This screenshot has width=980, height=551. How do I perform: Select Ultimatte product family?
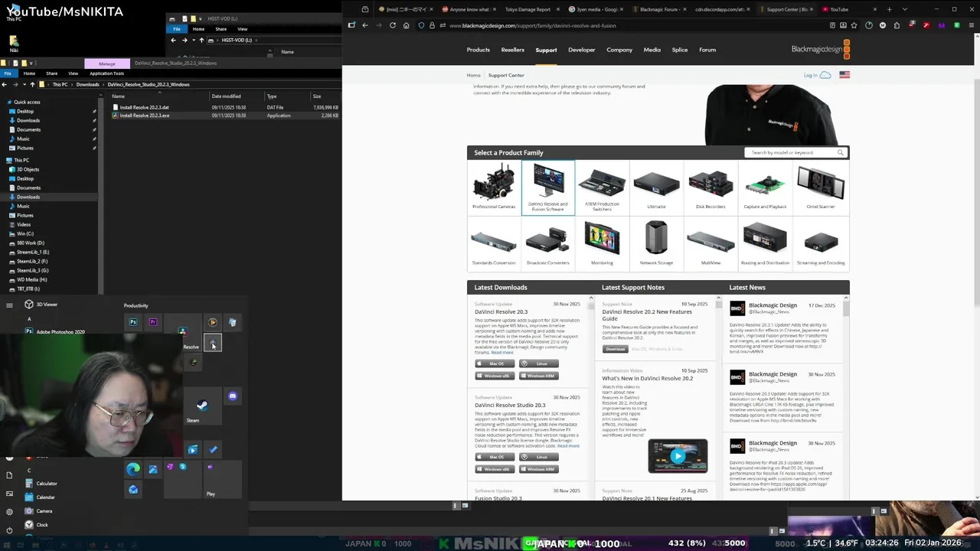pyautogui.click(x=656, y=187)
